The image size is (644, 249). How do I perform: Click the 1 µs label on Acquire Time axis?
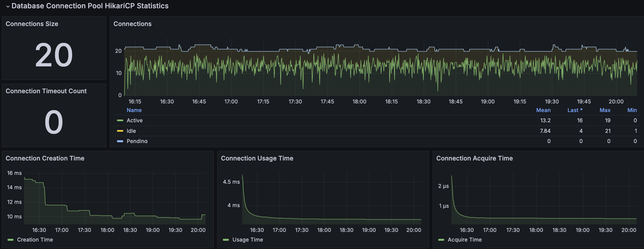[444, 206]
